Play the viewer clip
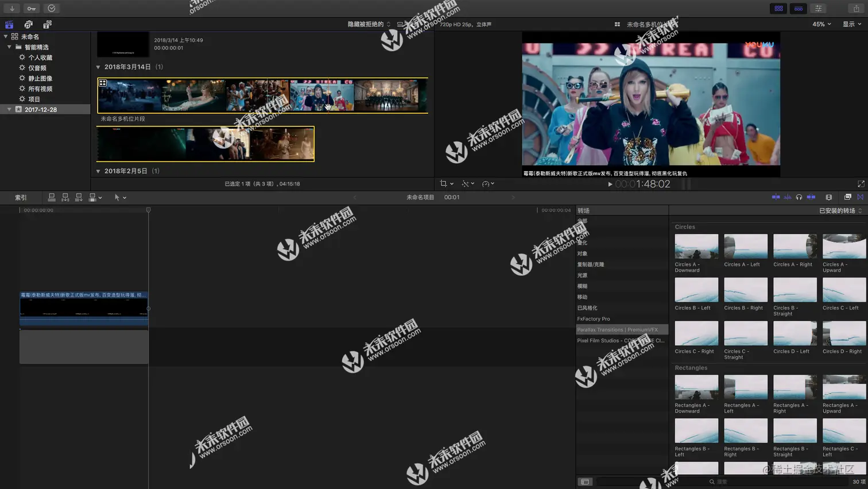868x489 pixels. pyautogui.click(x=610, y=184)
